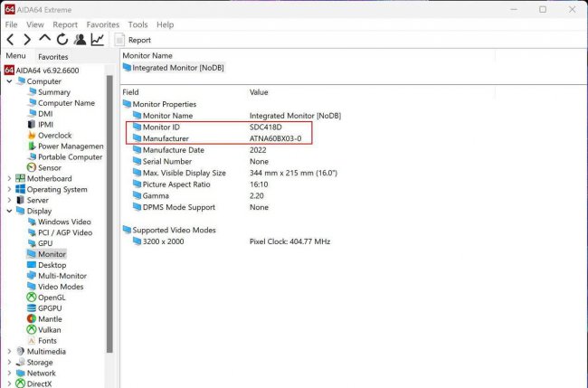This screenshot has width=588, height=388.
Task: Select Integrated Monitor [NoDB] in top list
Action: [x=174, y=68]
